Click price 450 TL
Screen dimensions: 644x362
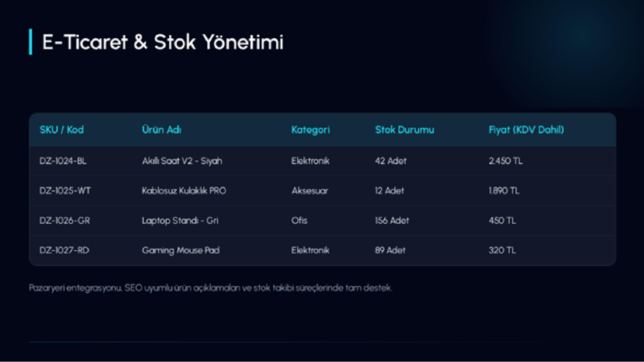click(x=502, y=221)
